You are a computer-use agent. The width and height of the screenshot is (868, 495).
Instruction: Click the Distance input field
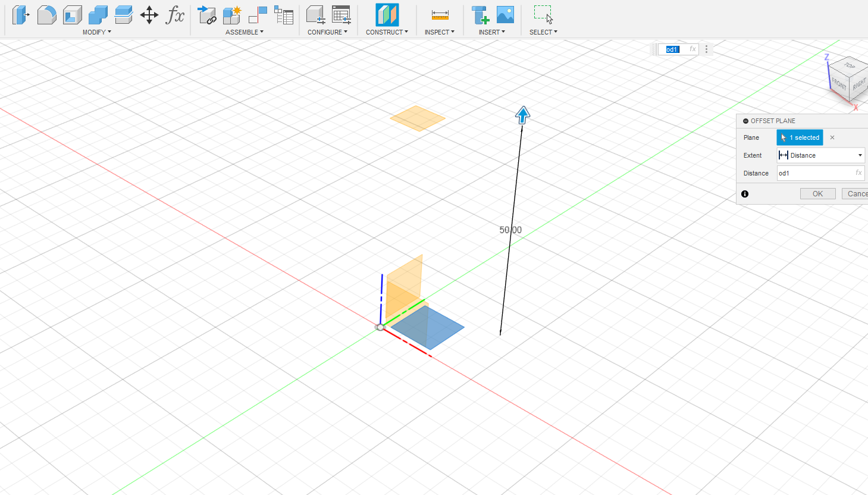(x=820, y=173)
